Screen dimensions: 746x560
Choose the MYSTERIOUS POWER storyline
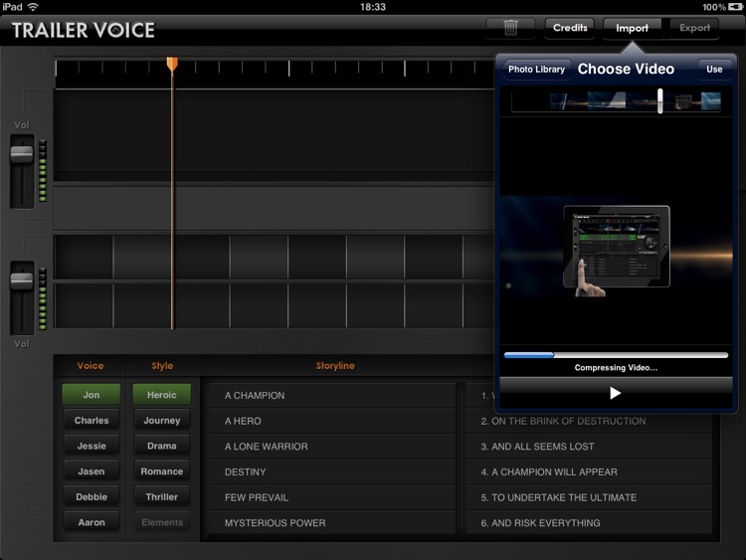pyautogui.click(x=332, y=522)
